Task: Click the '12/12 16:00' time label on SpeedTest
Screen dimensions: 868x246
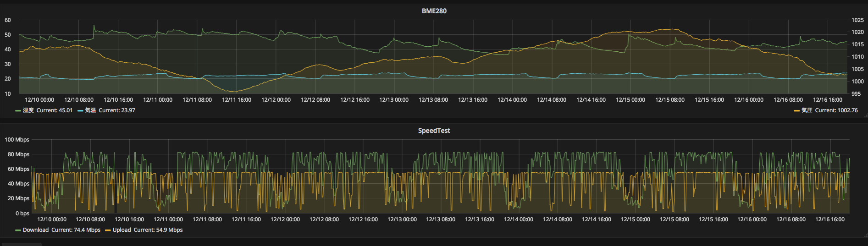Action: [363, 219]
